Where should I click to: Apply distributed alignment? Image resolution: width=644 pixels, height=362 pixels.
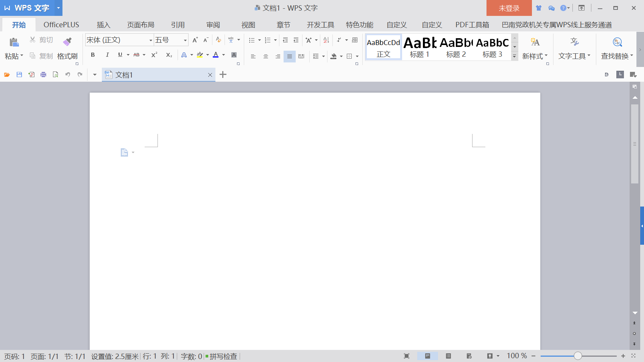(301, 56)
